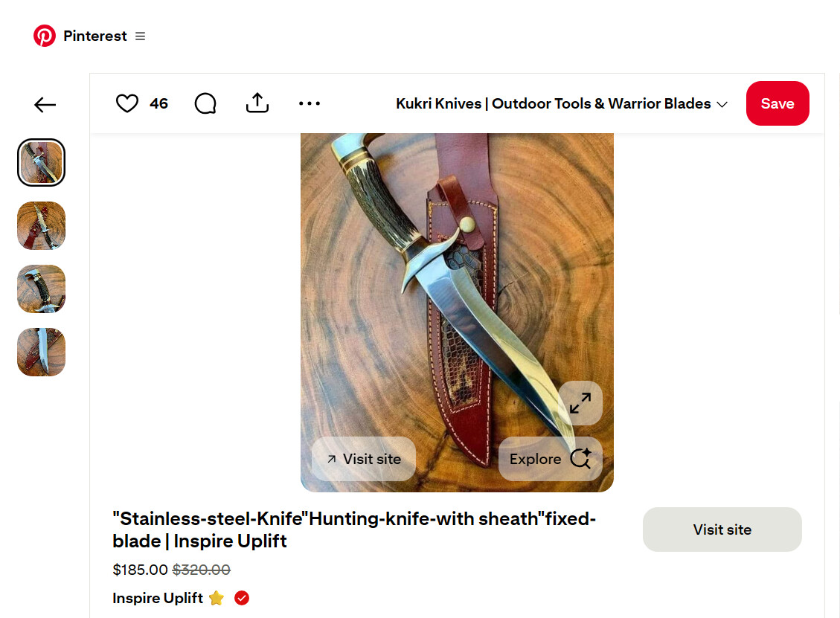This screenshot has width=840, height=618.
Task: Click the gray Visit site button
Action: (722, 530)
